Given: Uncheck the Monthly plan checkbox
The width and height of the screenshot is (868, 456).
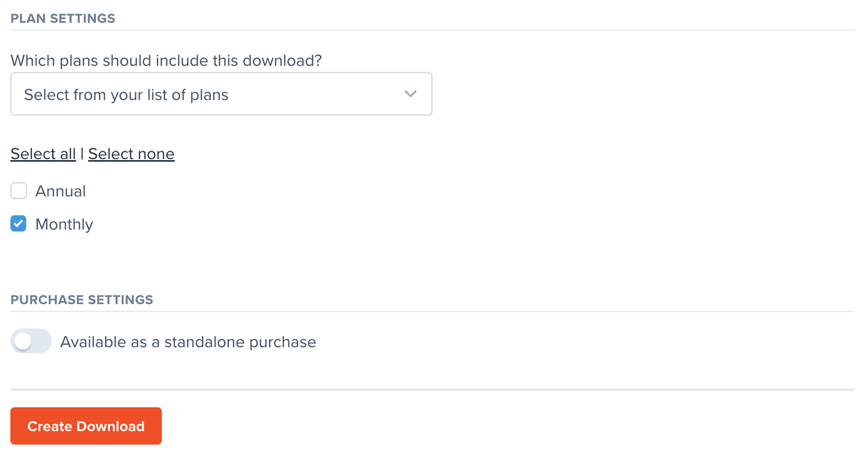Looking at the screenshot, I should coord(19,224).
